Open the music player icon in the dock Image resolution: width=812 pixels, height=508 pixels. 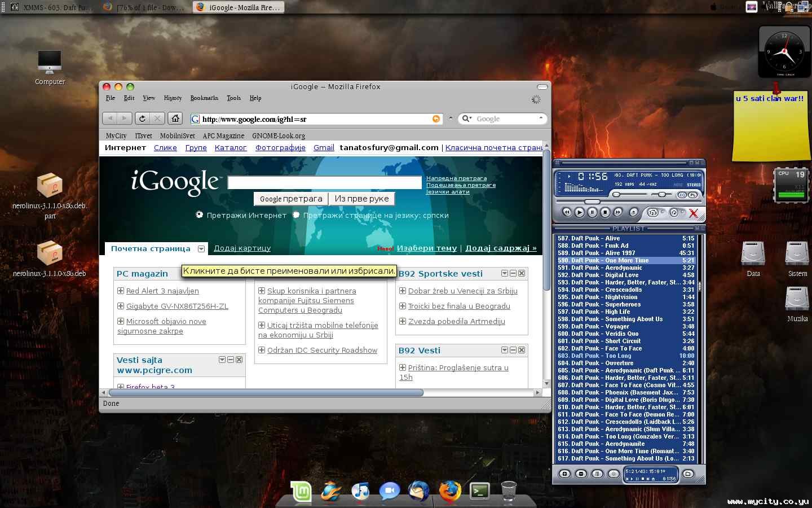click(360, 491)
